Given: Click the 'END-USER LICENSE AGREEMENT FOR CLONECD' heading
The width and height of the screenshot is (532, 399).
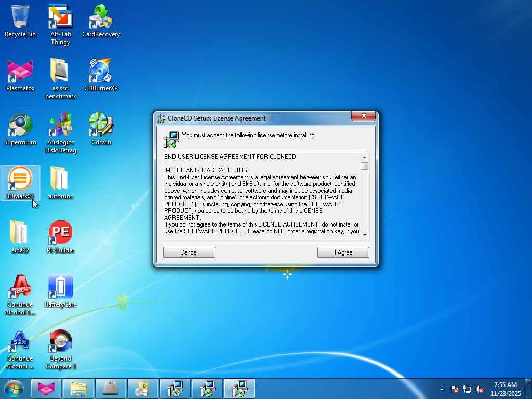Looking at the screenshot, I should click(230, 157).
